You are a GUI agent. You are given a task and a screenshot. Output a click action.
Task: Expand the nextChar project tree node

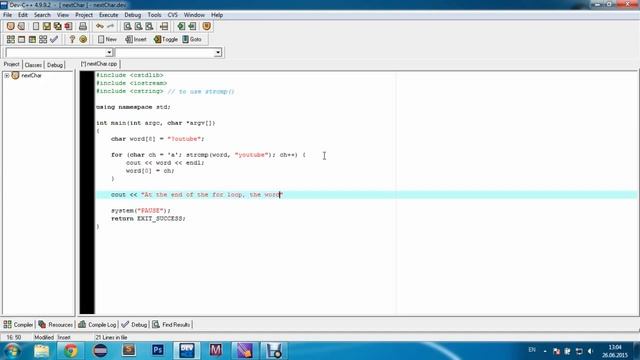click(x=7, y=76)
